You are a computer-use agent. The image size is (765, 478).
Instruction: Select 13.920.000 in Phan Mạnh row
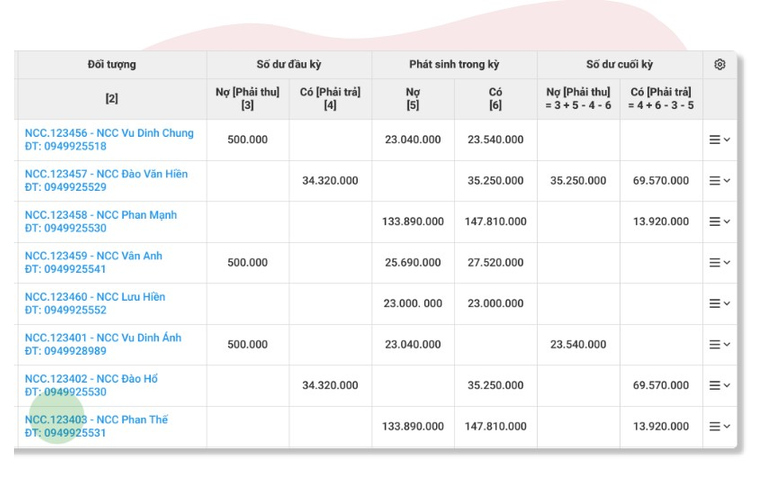pos(661,221)
